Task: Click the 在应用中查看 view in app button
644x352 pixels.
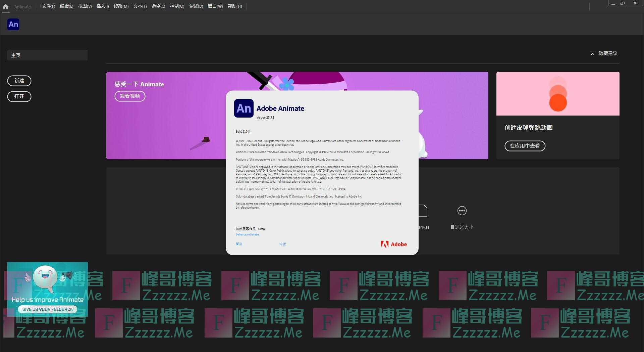Action: [x=525, y=146]
